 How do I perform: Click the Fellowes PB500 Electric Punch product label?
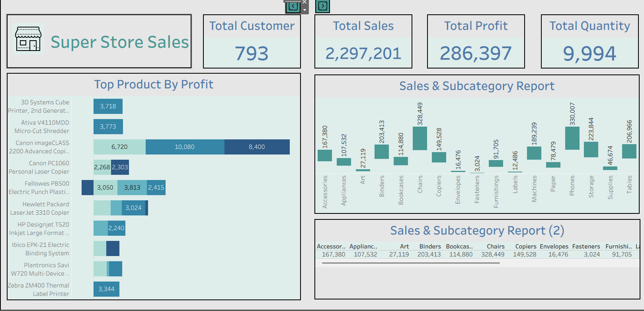39,188
